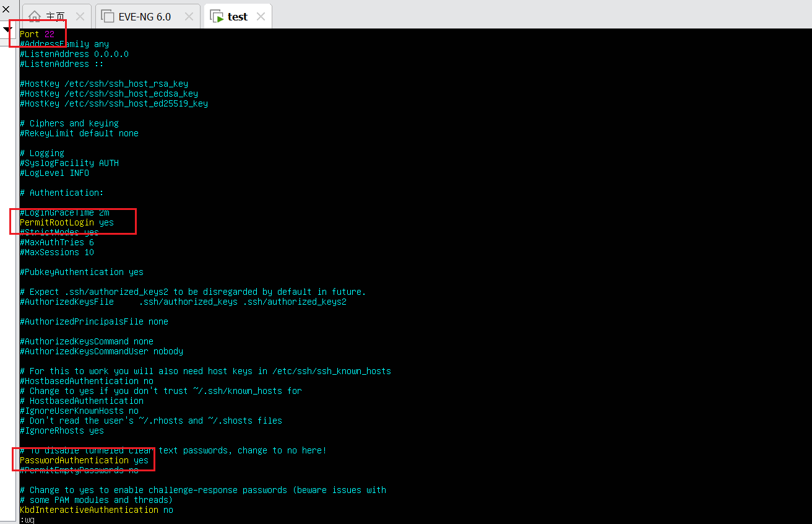The width and height of the screenshot is (812, 524).
Task: Click the '# HostbasedAuthentication' comment line
Action: (82, 401)
